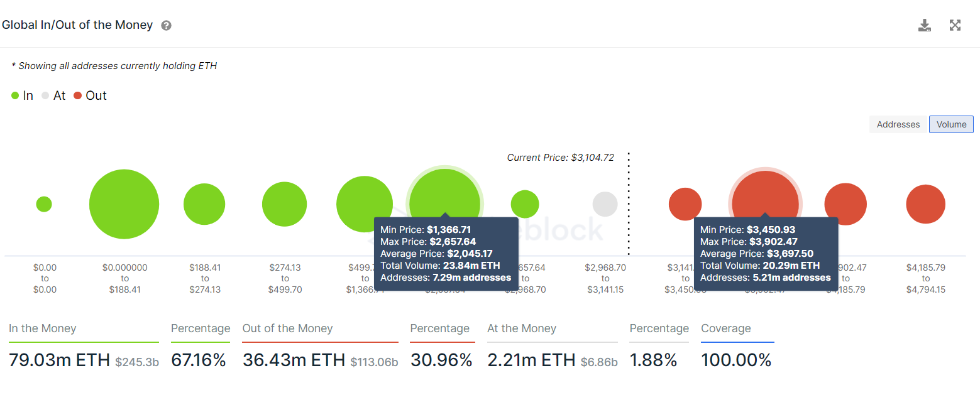Expand the chart to fullscreen

click(955, 25)
